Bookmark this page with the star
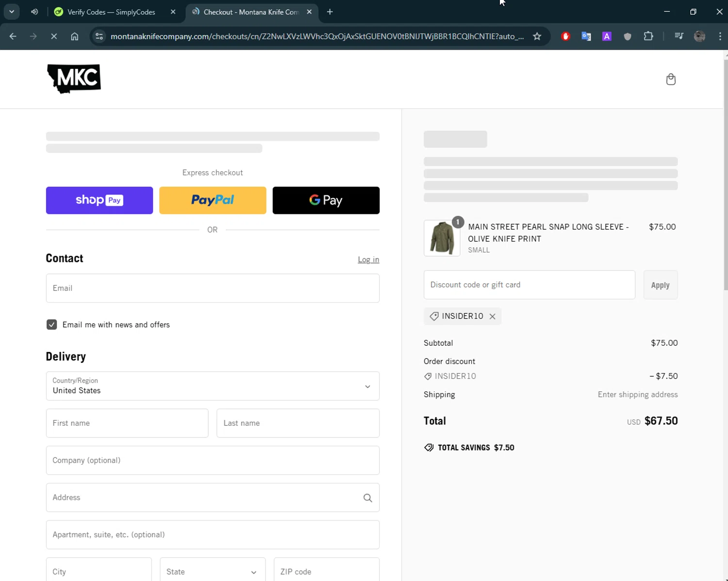 pos(537,36)
